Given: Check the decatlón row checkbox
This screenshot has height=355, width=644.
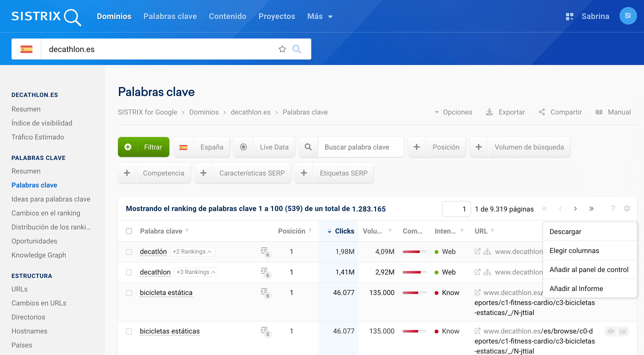Looking at the screenshot, I should 129,252.
